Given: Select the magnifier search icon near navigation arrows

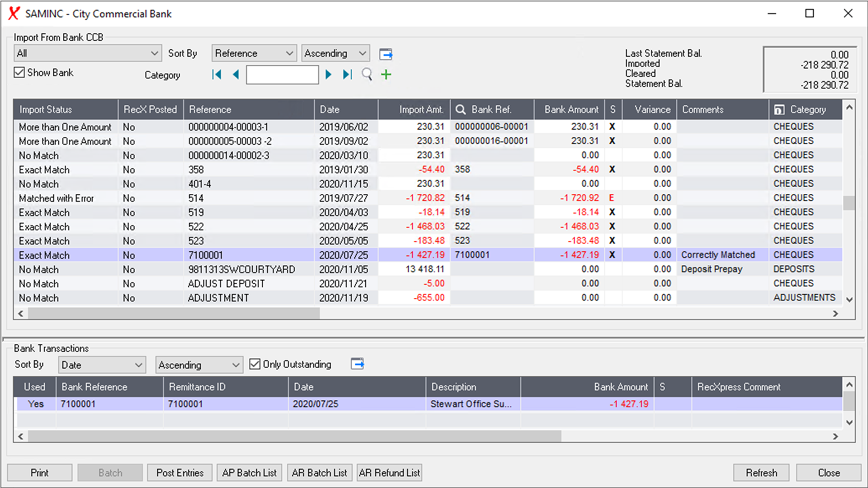Looking at the screenshot, I should coord(367,75).
